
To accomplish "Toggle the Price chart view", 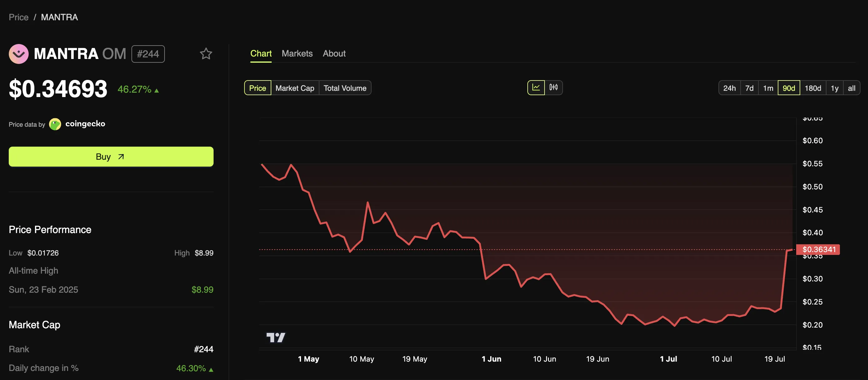I will [x=258, y=88].
